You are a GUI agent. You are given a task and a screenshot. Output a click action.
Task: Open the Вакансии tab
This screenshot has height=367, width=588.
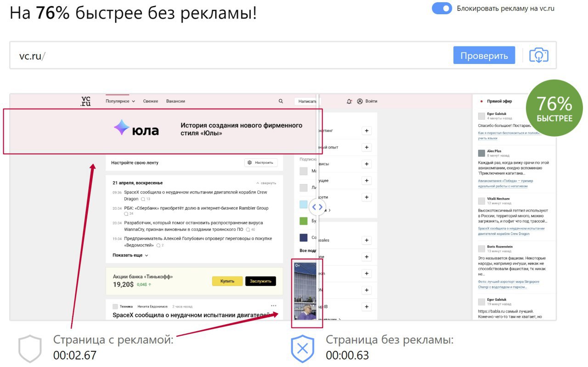175,101
